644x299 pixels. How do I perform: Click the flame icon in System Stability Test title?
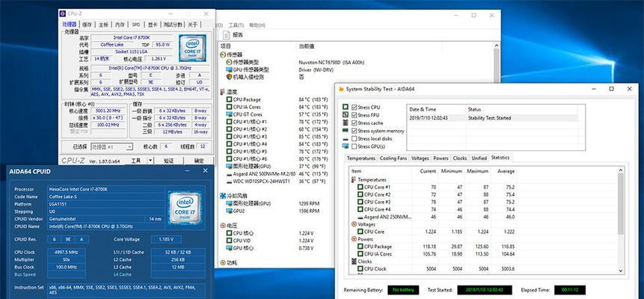point(341,89)
